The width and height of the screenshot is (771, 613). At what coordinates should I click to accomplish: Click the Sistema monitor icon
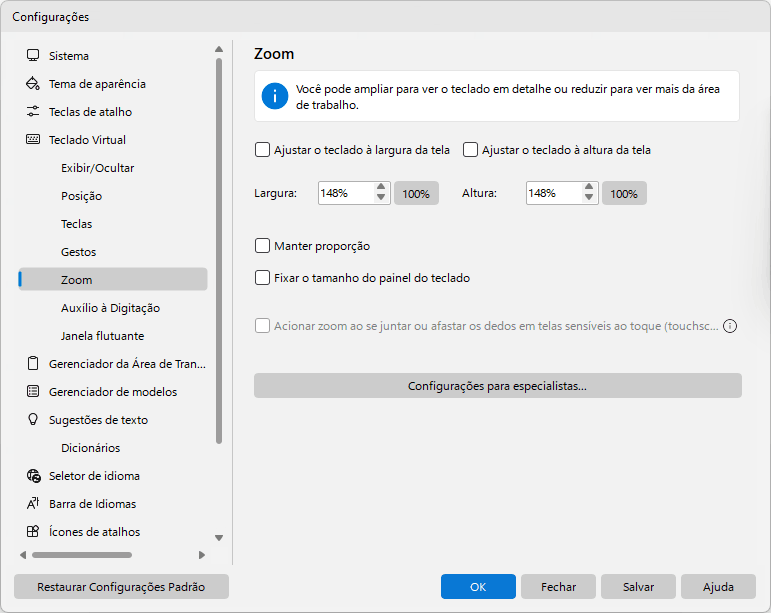pos(33,55)
